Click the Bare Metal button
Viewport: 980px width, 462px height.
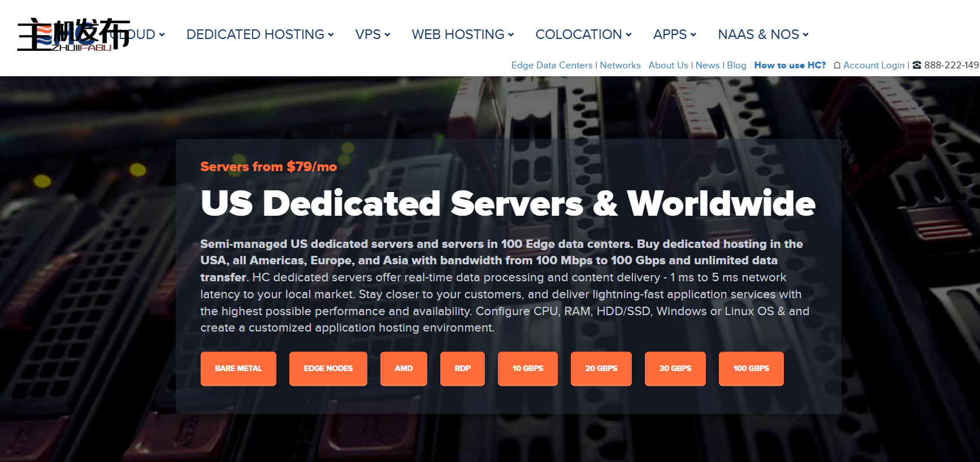pyautogui.click(x=238, y=368)
